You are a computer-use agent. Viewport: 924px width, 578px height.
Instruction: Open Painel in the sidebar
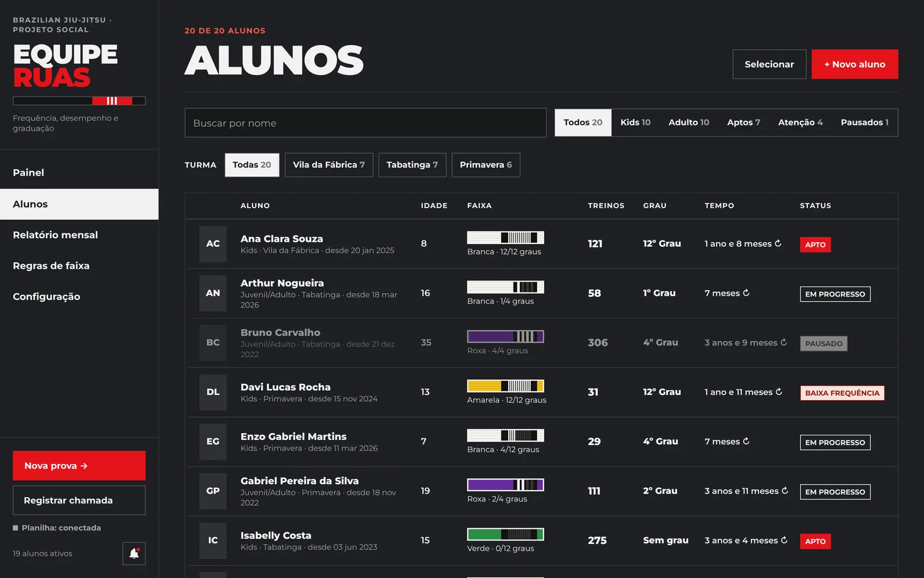click(79, 173)
